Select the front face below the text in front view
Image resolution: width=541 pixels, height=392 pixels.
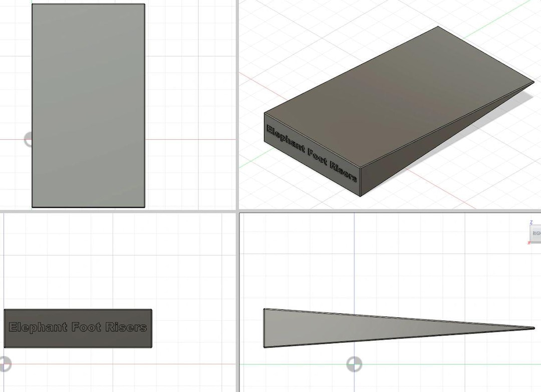(x=78, y=340)
